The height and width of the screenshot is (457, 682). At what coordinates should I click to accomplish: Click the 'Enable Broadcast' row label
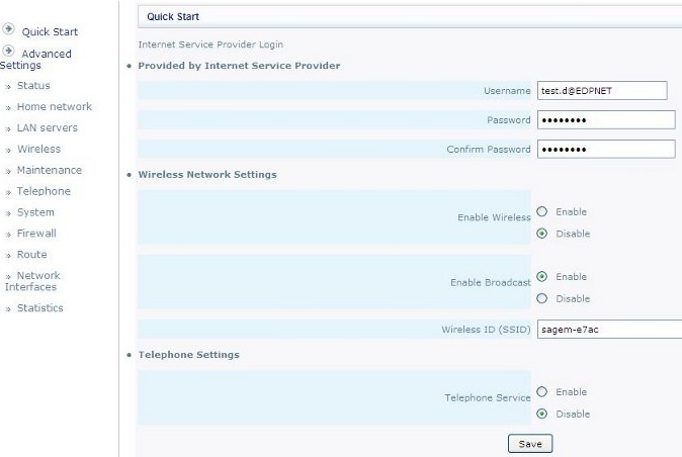pos(490,283)
